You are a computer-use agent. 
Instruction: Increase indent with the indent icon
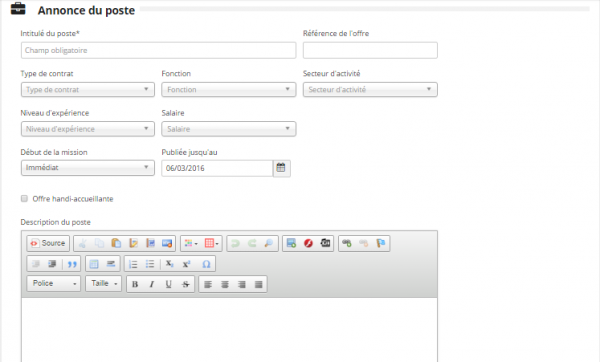[52, 264]
